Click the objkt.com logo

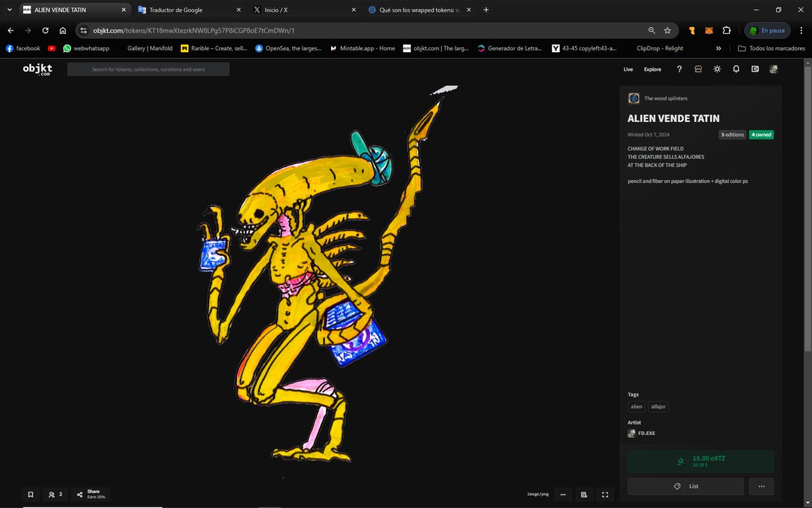[x=37, y=69]
